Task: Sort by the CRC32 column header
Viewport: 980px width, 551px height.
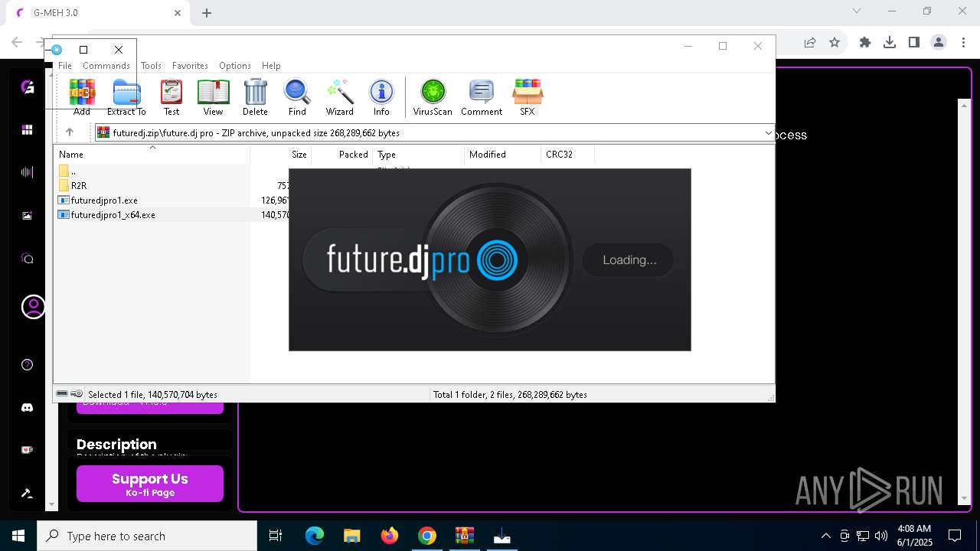Action: coord(567,155)
